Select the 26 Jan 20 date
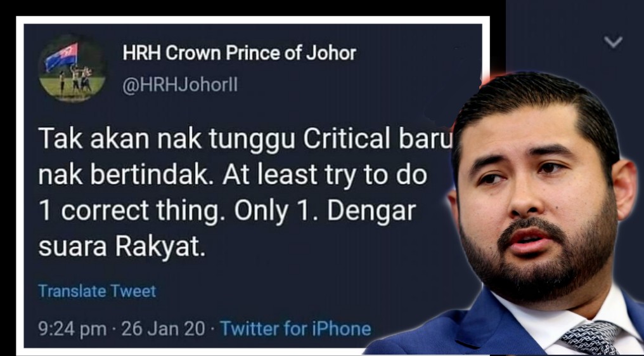 [x=163, y=329]
